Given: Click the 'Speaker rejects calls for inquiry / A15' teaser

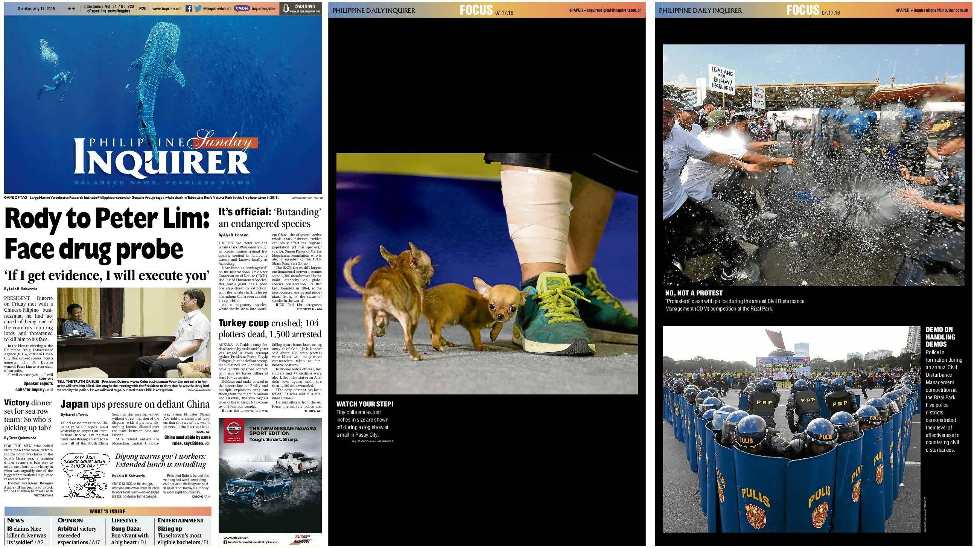Looking at the screenshot, I should [x=34, y=387].
